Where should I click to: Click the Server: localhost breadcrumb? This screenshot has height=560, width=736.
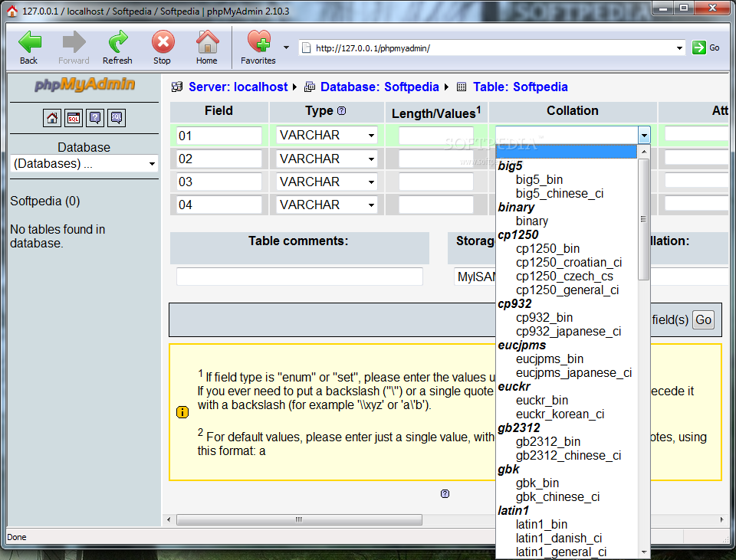click(238, 87)
